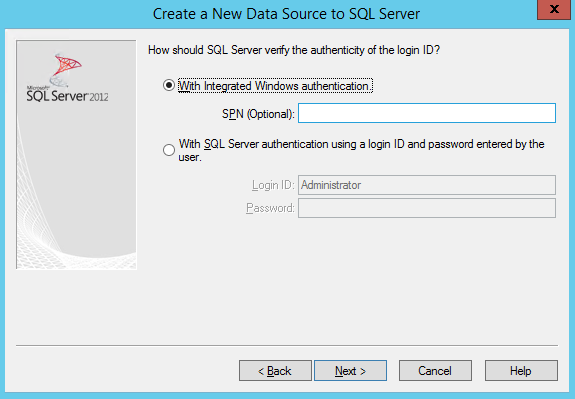Click the dialog title bar text
Screen dimensions: 575x399
(286, 14)
